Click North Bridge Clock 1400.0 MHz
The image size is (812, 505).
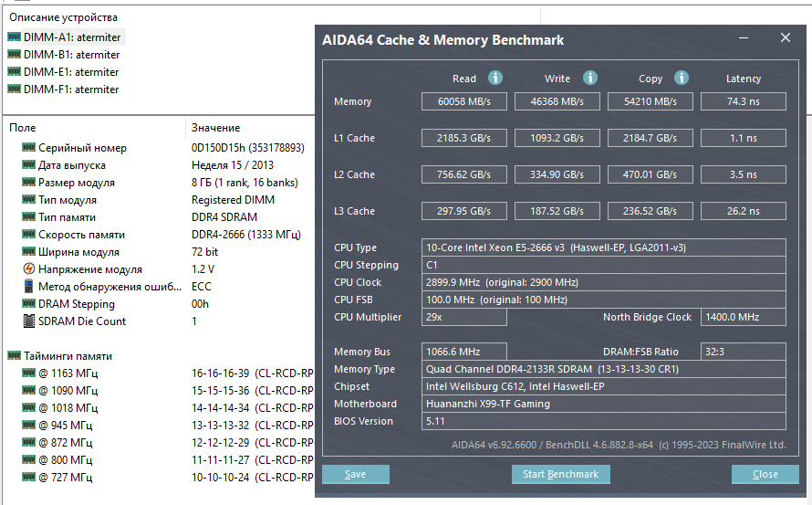(744, 317)
